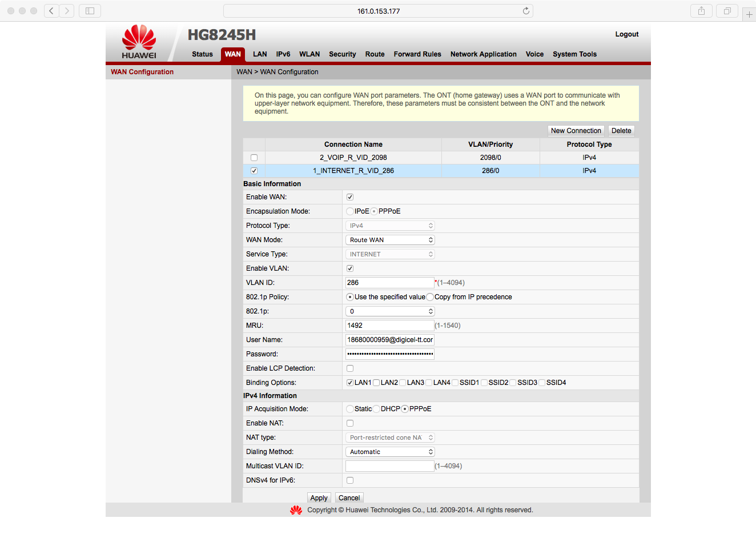756x550 pixels.
Task: Switch to the WLAN tab
Action: (309, 54)
